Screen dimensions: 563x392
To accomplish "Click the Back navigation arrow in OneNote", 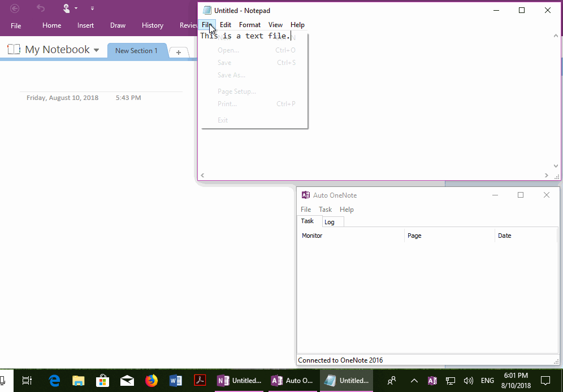I will (14, 8).
